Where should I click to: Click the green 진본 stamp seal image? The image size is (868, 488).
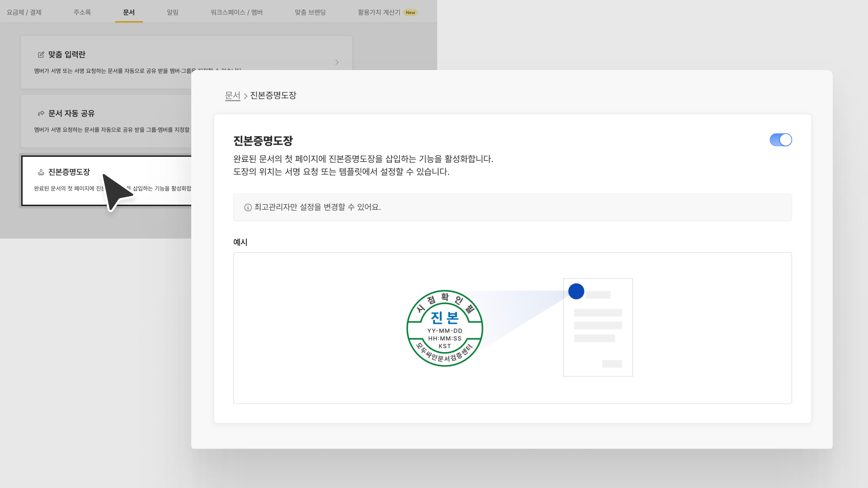(444, 328)
